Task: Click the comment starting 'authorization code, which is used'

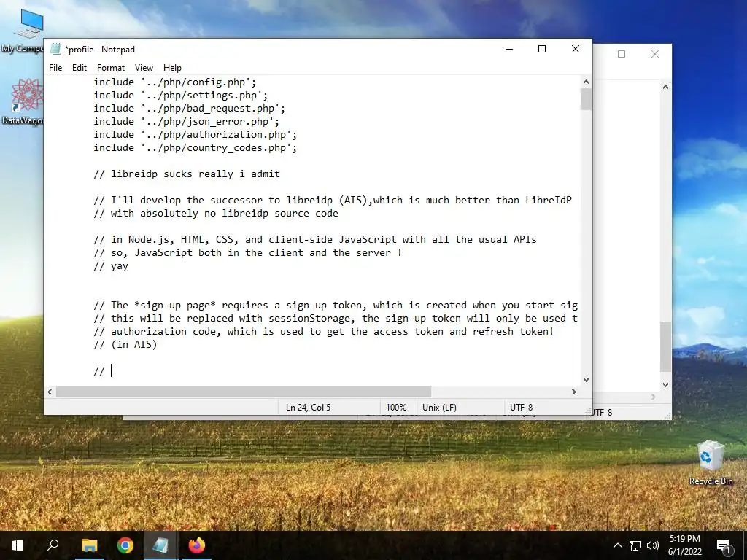Action: [323, 332]
